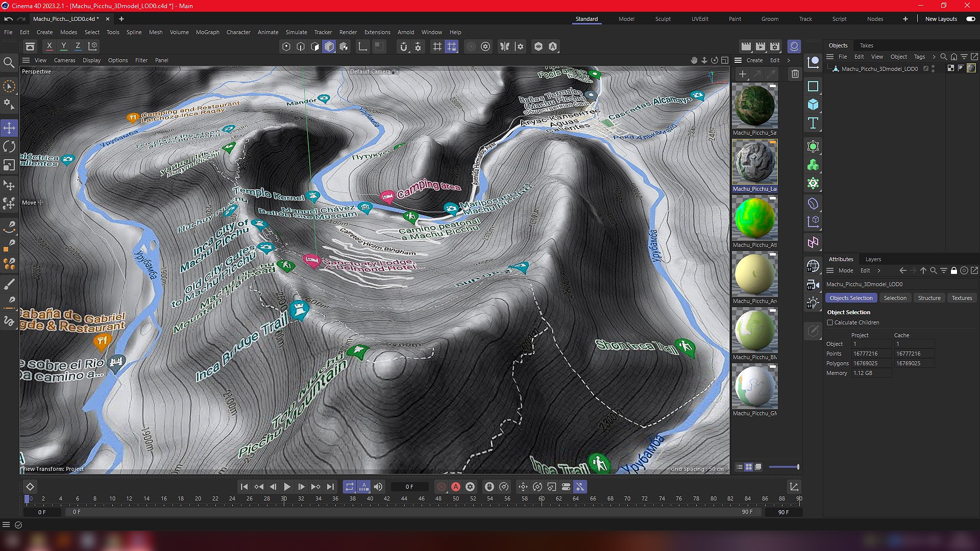The image size is (980, 551).
Task: Click the Structure button in Attributes
Action: (929, 298)
